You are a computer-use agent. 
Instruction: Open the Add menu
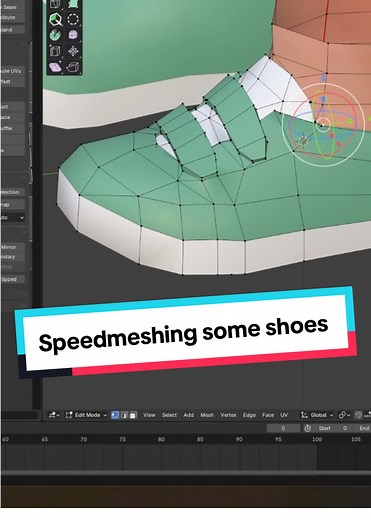(188, 415)
